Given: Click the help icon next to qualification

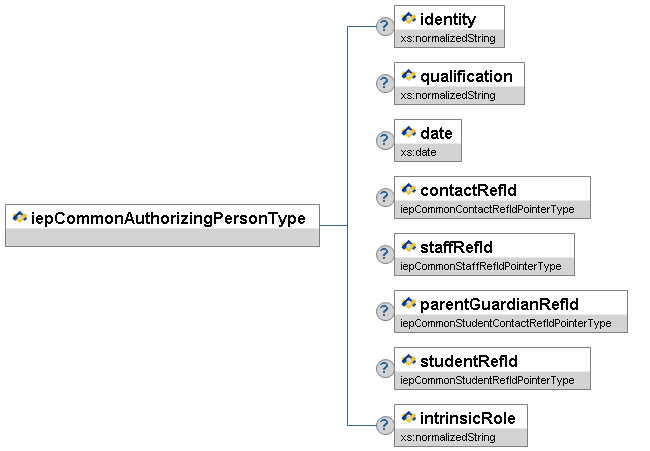Looking at the screenshot, I should (384, 83).
